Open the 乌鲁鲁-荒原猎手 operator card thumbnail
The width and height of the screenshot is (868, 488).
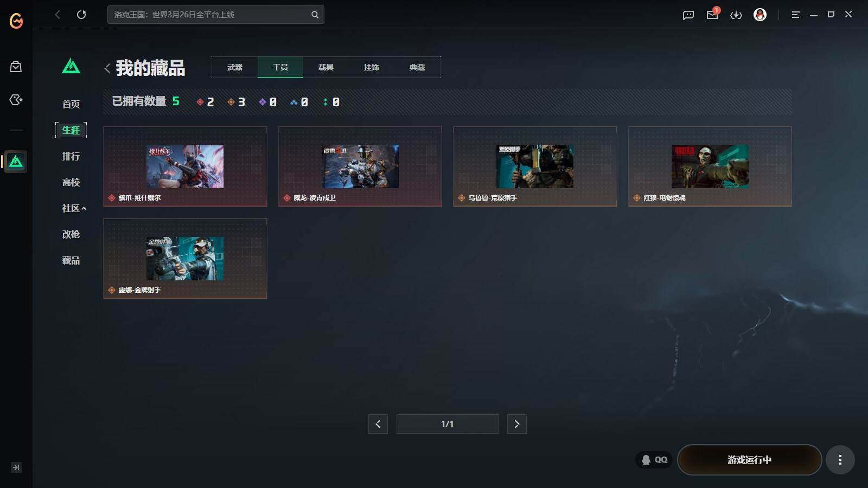point(535,166)
